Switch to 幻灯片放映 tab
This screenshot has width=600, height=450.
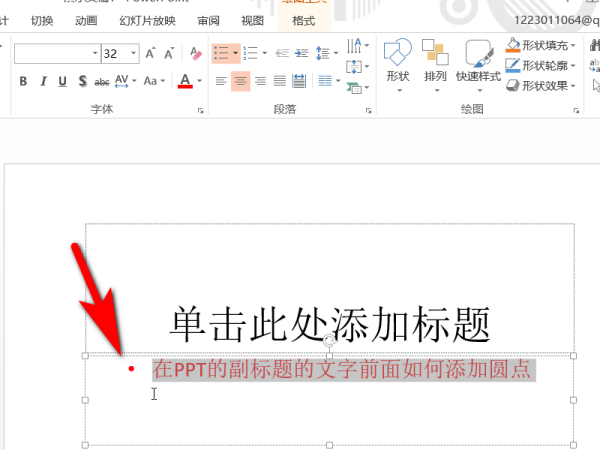[x=147, y=21]
